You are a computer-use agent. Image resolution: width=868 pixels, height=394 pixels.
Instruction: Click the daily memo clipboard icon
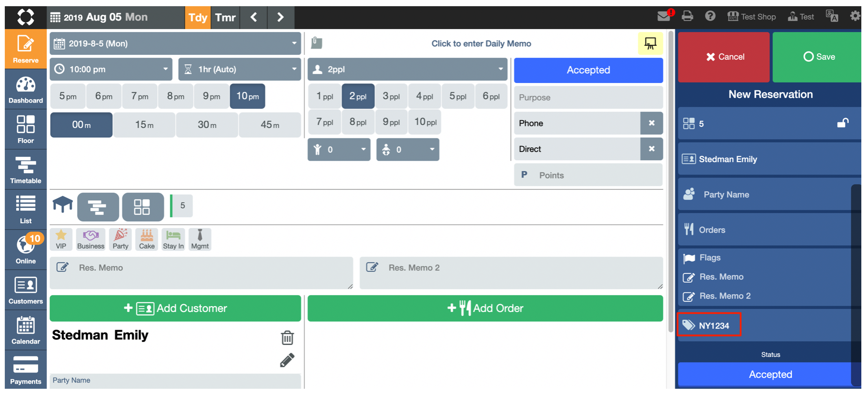317,43
